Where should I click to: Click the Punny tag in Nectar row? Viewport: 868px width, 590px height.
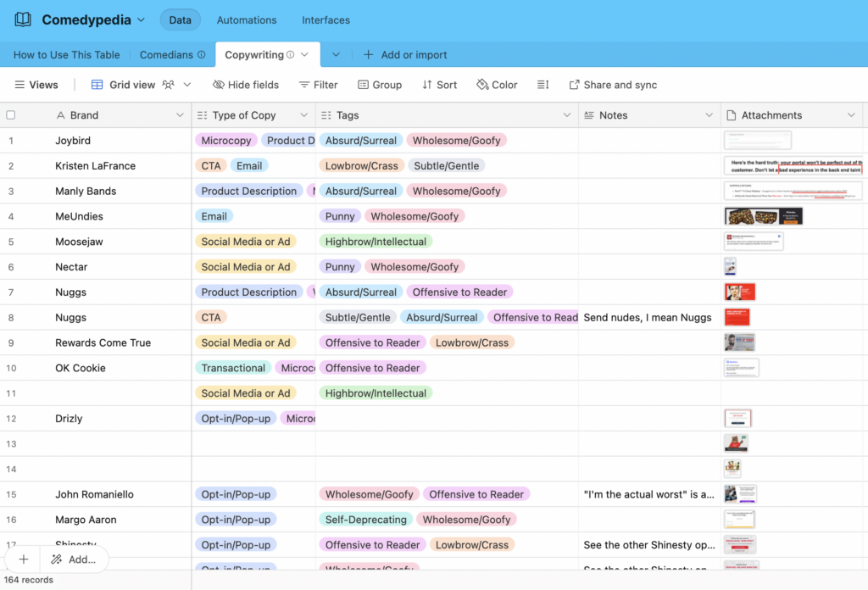(340, 267)
